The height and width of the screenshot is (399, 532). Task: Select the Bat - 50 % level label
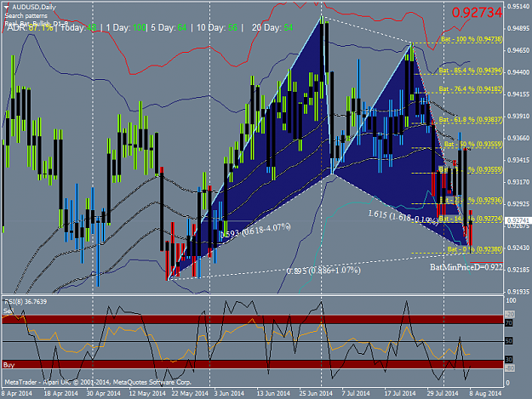click(x=473, y=145)
